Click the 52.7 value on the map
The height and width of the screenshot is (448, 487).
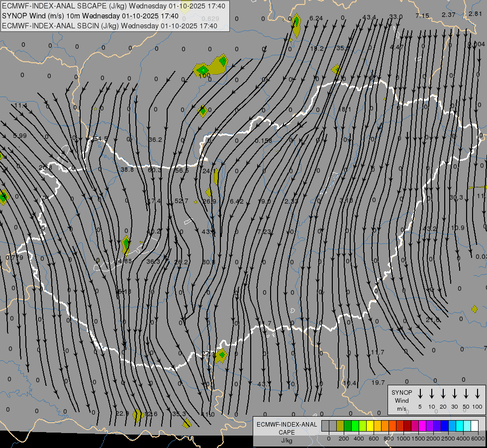(182, 201)
